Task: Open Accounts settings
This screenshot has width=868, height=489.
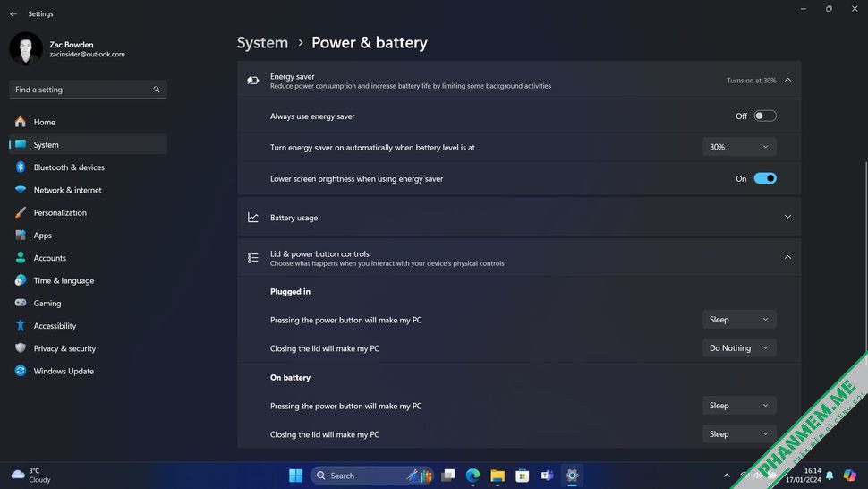Action: tap(88, 258)
